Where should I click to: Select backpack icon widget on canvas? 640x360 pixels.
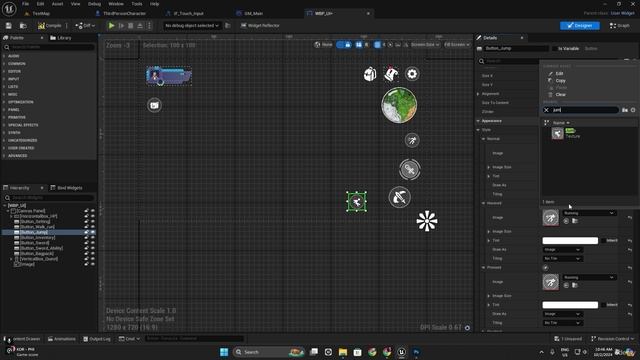coord(370,74)
